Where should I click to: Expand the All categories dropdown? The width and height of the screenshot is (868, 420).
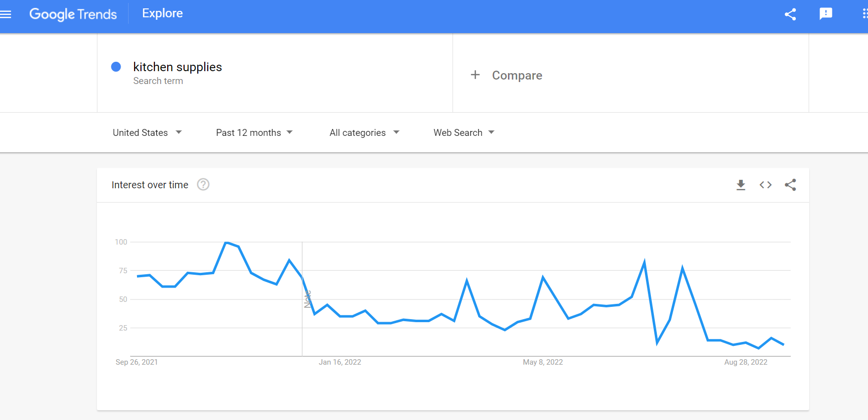pyautogui.click(x=365, y=132)
